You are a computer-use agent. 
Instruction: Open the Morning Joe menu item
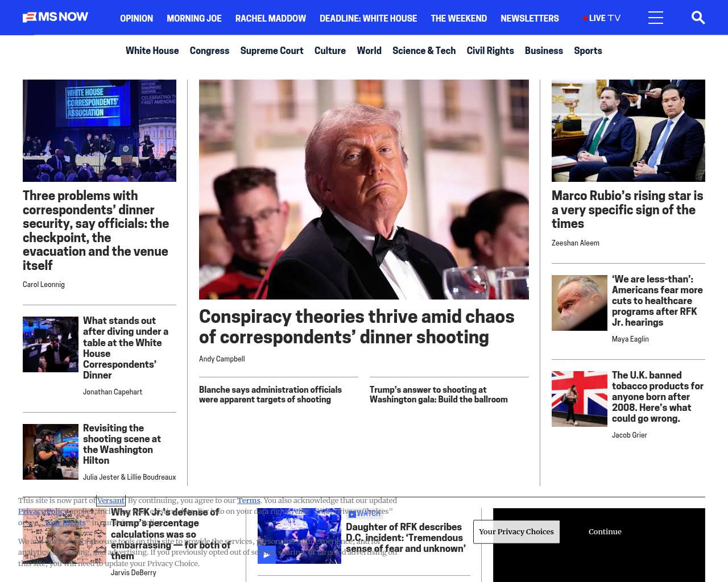(x=194, y=18)
